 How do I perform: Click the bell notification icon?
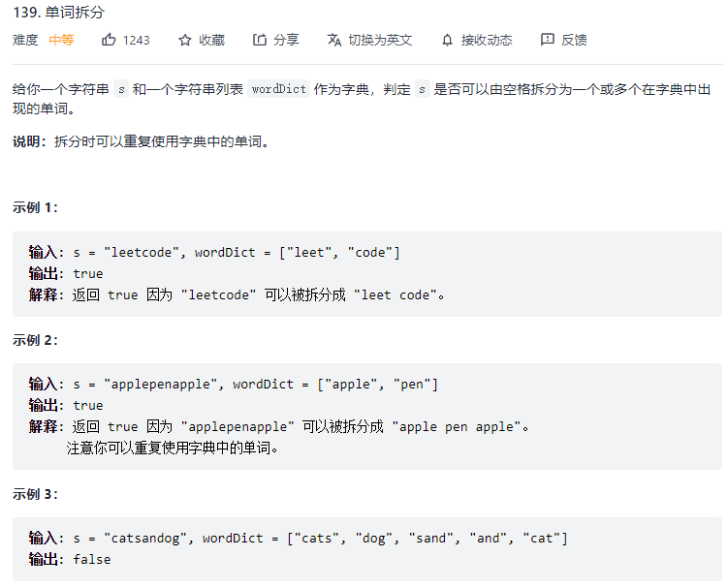point(447,40)
